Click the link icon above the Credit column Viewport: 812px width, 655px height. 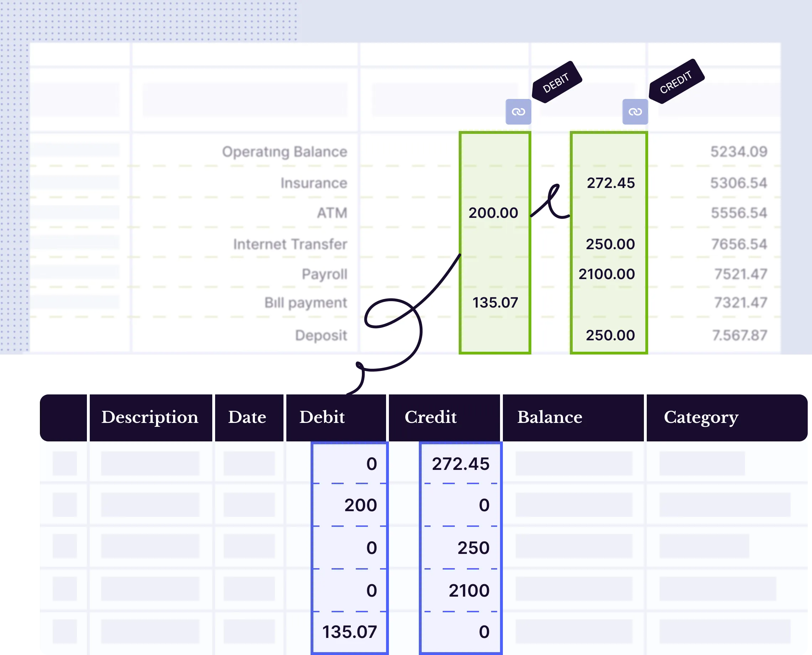click(x=635, y=112)
